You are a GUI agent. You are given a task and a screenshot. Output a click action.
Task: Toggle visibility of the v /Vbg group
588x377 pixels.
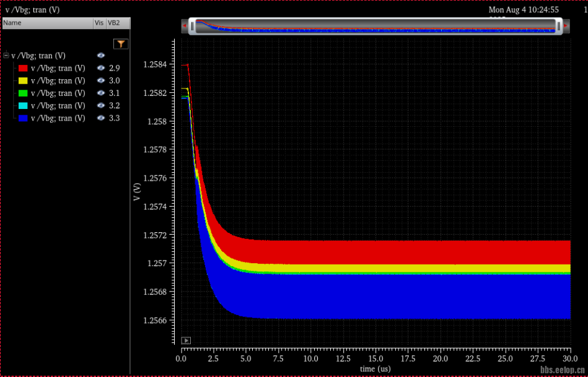(100, 56)
